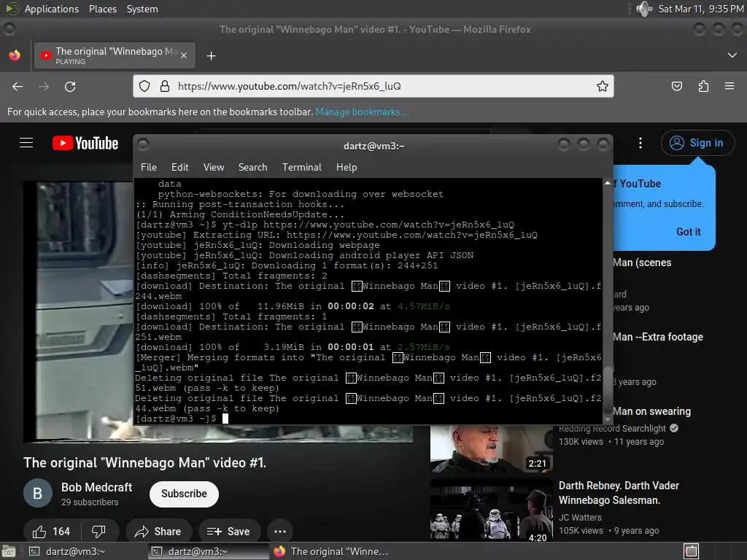Screen dimensions: 747x560
Task: Click the video title text below player
Action: tap(145, 462)
